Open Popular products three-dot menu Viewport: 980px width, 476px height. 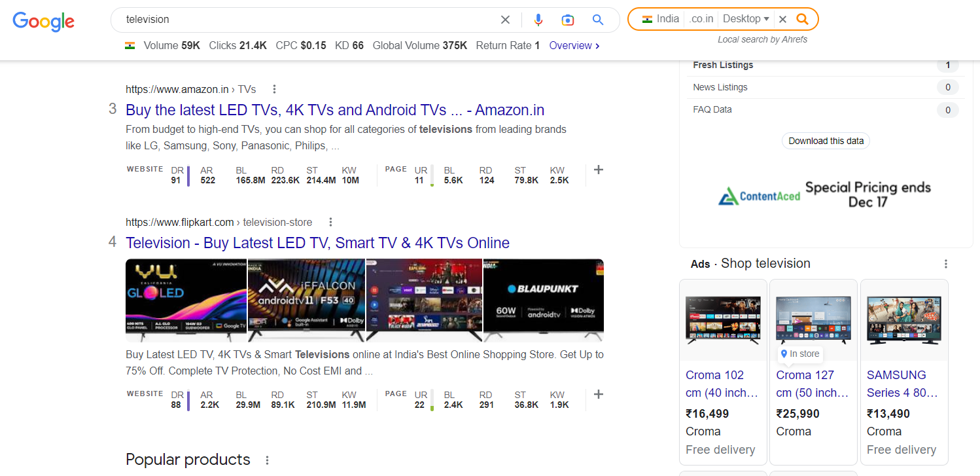pyautogui.click(x=267, y=460)
